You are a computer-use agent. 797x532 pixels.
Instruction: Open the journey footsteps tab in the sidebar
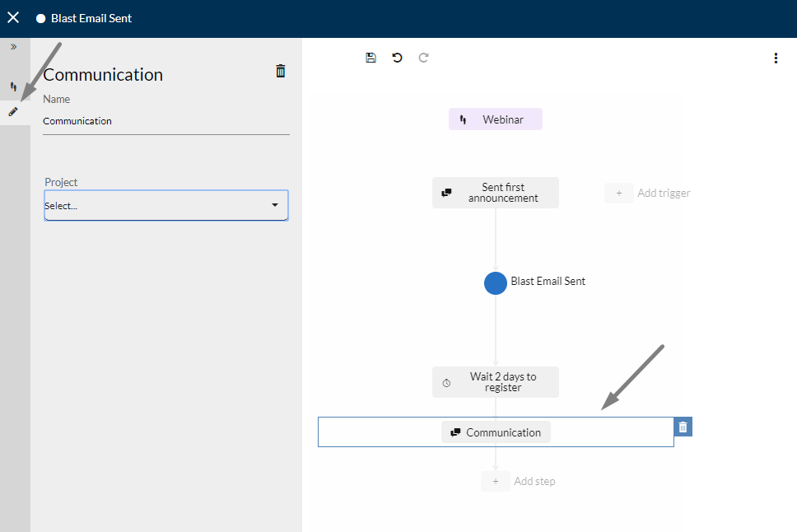pos(14,86)
